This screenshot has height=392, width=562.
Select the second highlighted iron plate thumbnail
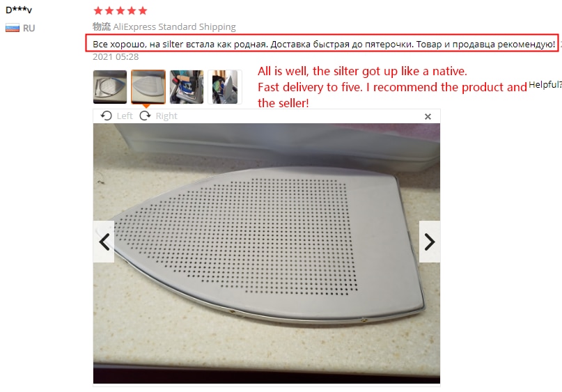click(148, 87)
